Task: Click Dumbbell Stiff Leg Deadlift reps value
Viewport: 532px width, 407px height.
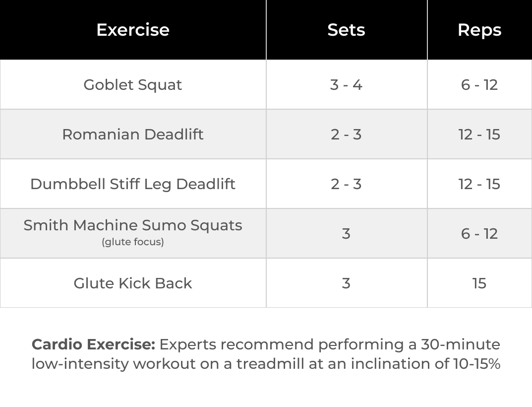Action: (479, 184)
